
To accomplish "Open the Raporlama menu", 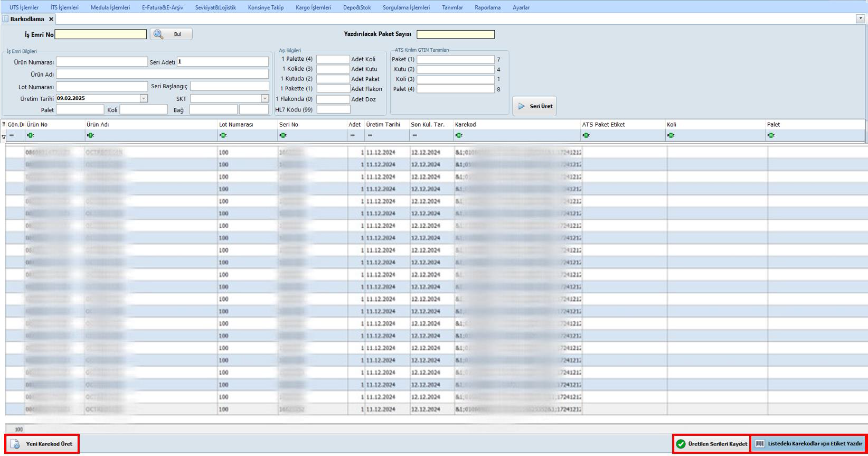I will tap(487, 7).
